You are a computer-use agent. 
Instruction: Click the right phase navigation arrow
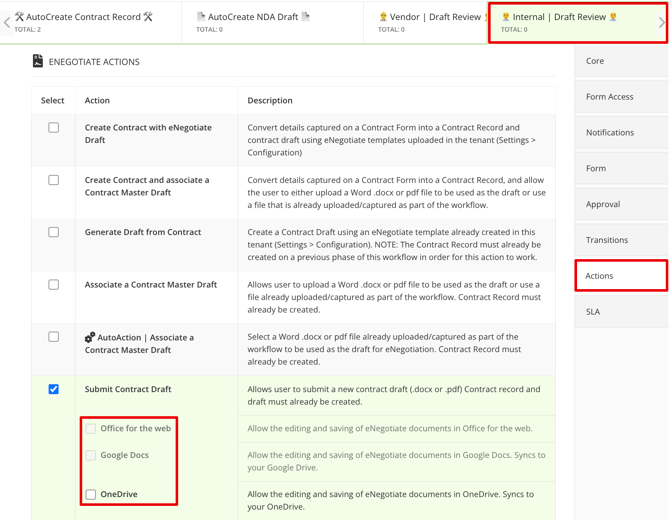click(x=661, y=22)
